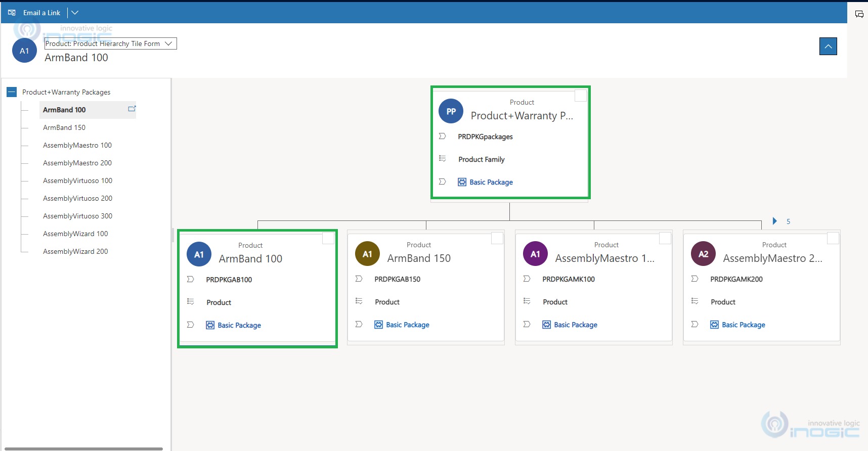Open Basic Package link on ArmBand 100 tile
This screenshot has height=451, width=868.
tap(239, 325)
